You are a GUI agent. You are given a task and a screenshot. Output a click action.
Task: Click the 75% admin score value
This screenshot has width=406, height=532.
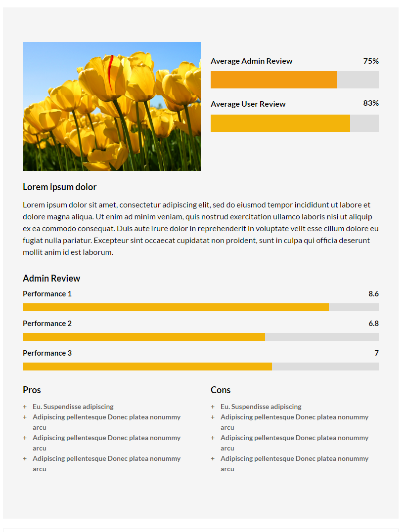[371, 61]
